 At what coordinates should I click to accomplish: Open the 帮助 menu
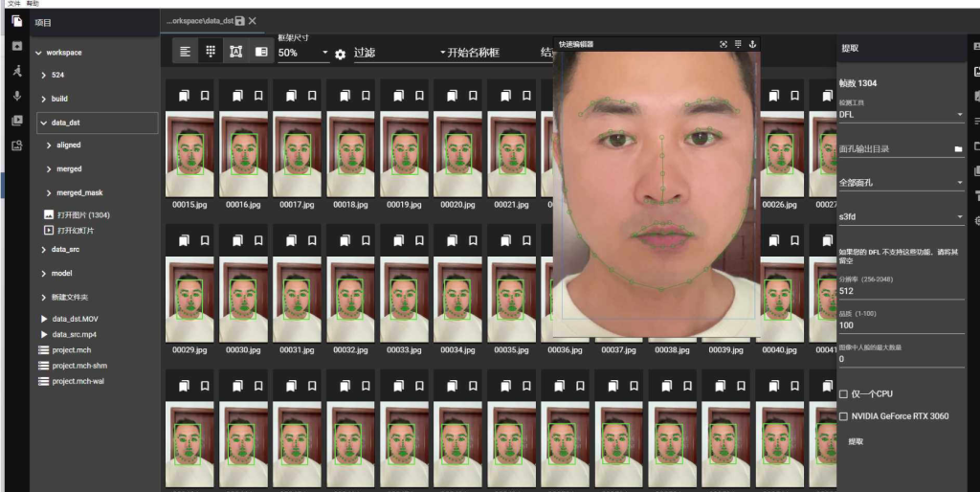[x=33, y=4]
